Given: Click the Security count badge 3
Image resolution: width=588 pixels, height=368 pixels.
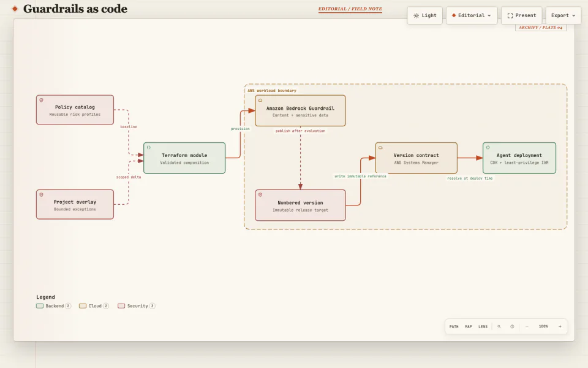Looking at the screenshot, I should tap(153, 306).
